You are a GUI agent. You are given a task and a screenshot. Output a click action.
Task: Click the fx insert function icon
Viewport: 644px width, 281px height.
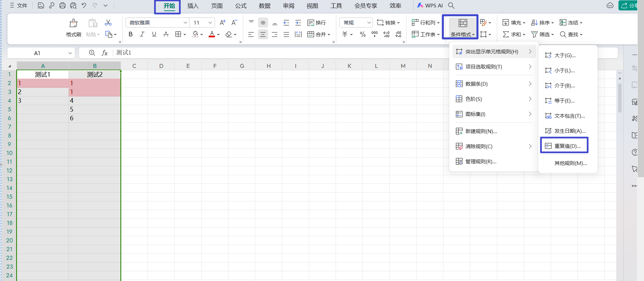click(x=105, y=53)
